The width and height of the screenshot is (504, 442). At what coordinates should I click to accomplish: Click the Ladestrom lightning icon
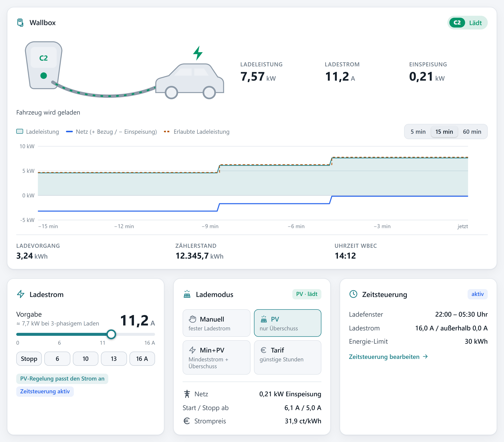click(x=21, y=294)
